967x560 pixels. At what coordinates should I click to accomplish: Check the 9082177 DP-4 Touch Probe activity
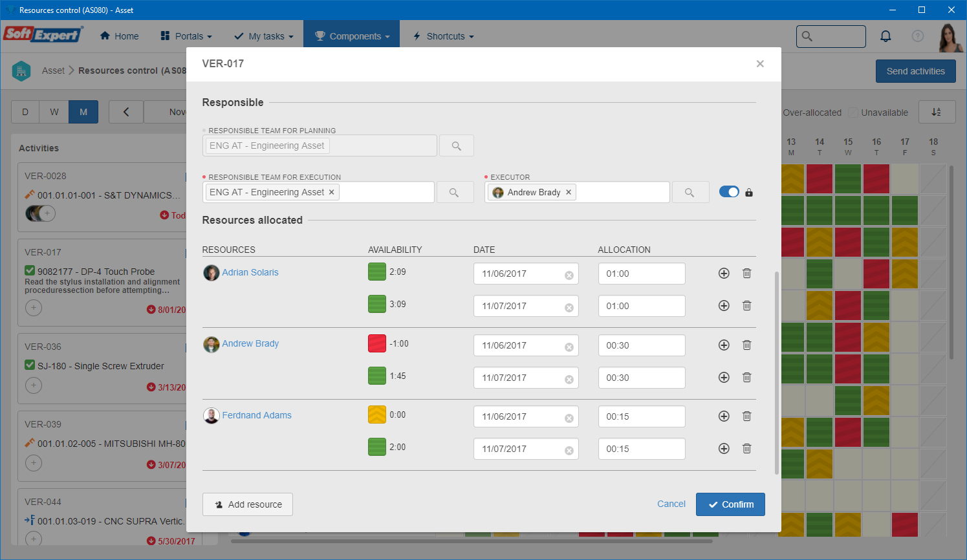click(30, 271)
